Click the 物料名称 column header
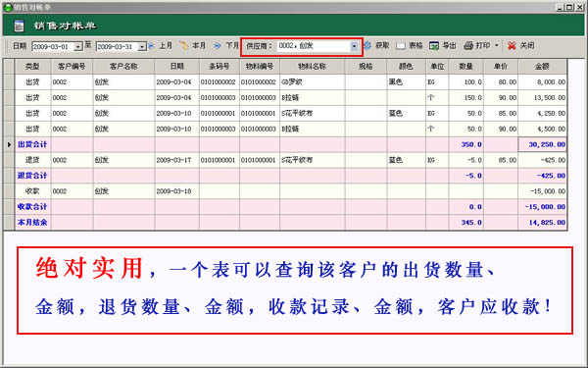The width and height of the screenshot is (588, 368). [312, 67]
